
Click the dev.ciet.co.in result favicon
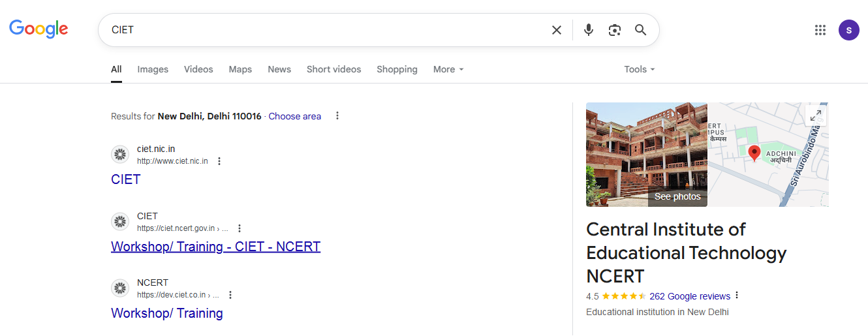click(120, 288)
